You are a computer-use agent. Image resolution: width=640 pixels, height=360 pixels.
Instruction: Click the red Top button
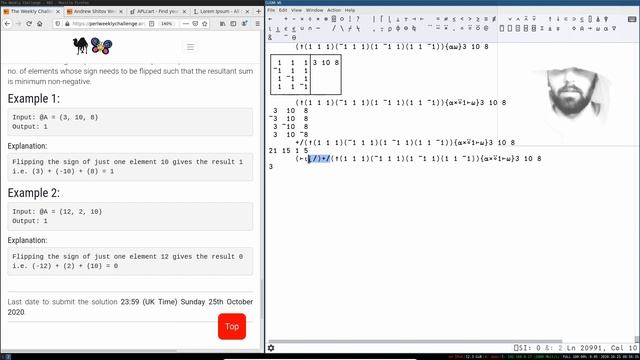click(232, 326)
